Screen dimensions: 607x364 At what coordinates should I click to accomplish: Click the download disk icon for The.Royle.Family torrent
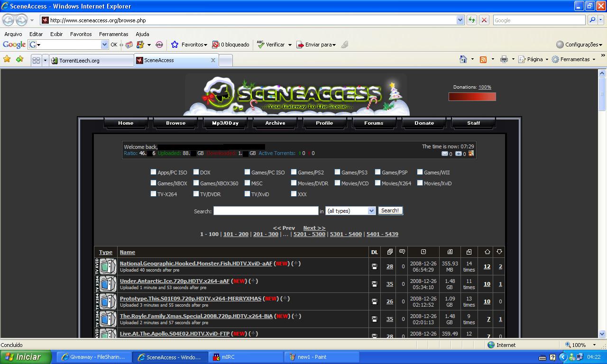click(x=374, y=319)
